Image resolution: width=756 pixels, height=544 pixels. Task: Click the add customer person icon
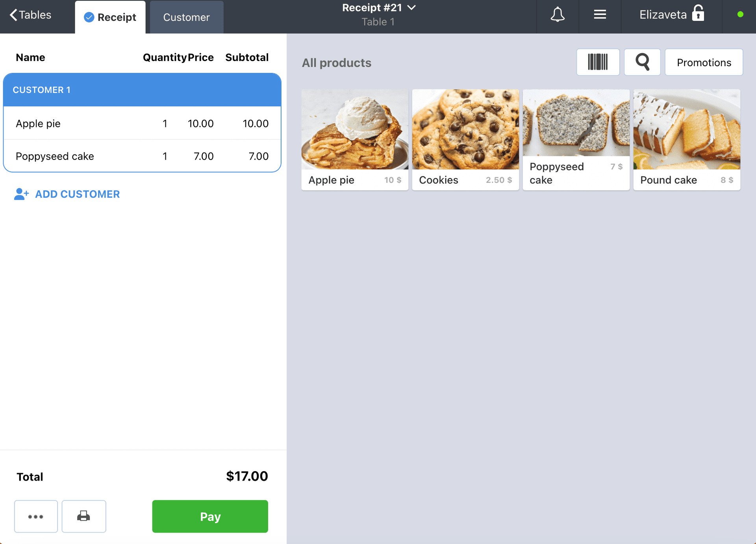coord(21,194)
